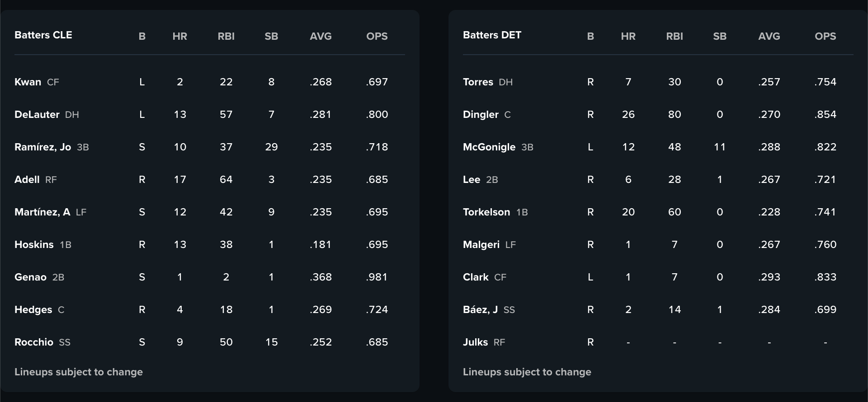Screen dimensions: 868x402
Task: Select Dingler in the DET lineup
Action: [481, 114]
